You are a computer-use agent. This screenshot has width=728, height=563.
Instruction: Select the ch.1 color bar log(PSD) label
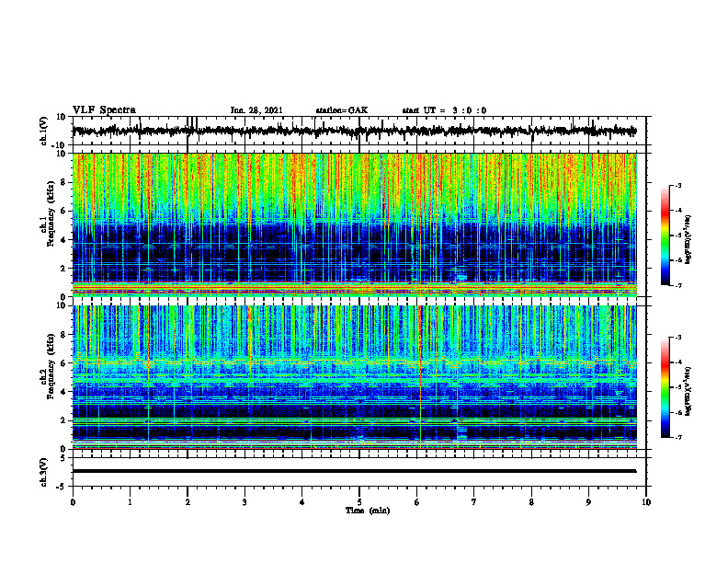pyautogui.click(x=688, y=239)
